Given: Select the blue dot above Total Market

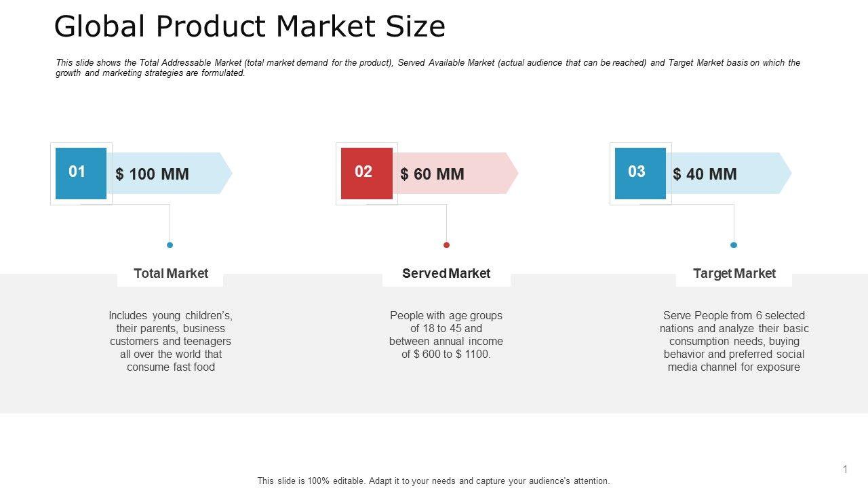Looking at the screenshot, I should tap(170, 245).
